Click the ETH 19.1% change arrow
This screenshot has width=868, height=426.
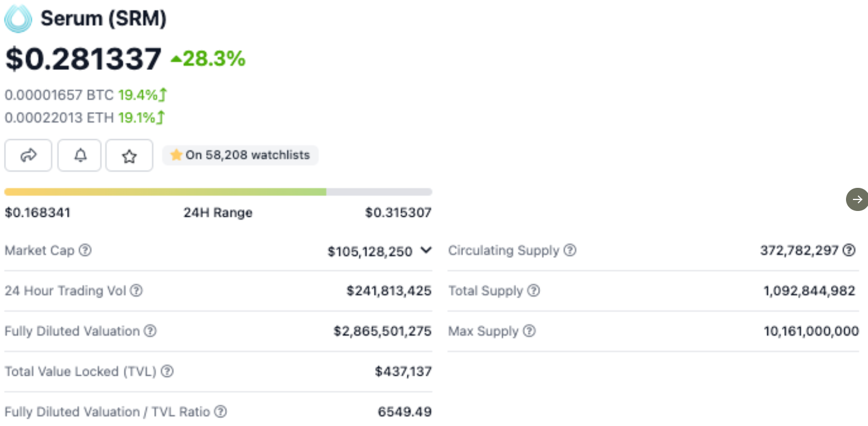click(161, 118)
